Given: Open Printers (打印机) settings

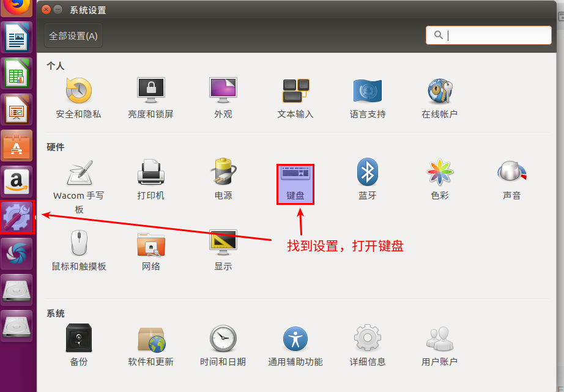Looking at the screenshot, I should (150, 180).
